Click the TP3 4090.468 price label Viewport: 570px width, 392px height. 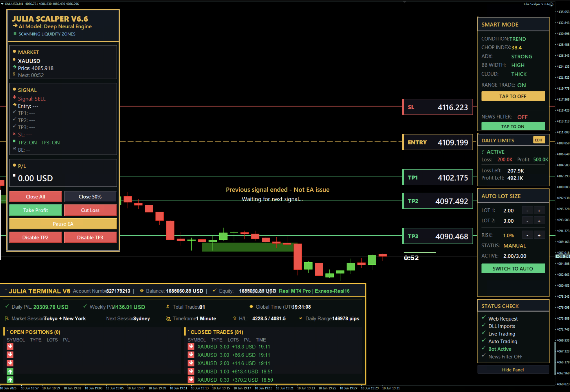[x=437, y=236]
